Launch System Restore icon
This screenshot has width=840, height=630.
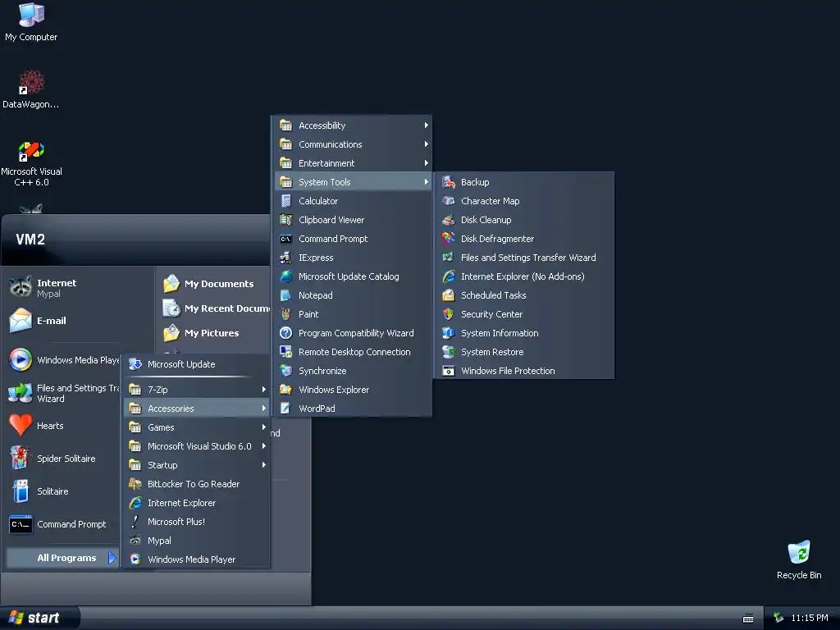pyautogui.click(x=449, y=352)
